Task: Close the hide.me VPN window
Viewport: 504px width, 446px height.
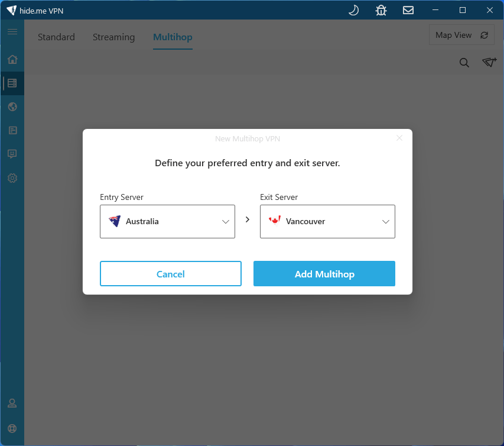Action: point(490,10)
